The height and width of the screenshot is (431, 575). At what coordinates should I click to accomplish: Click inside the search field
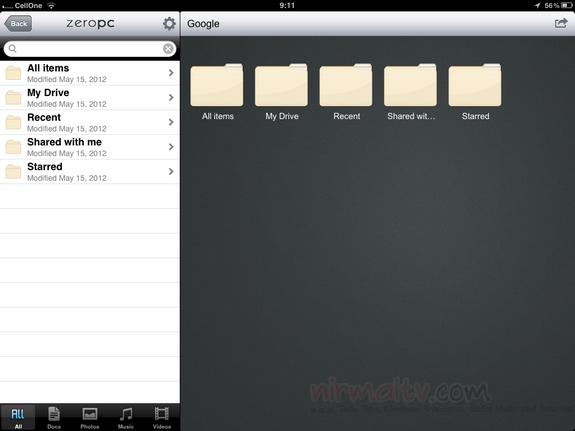90,48
